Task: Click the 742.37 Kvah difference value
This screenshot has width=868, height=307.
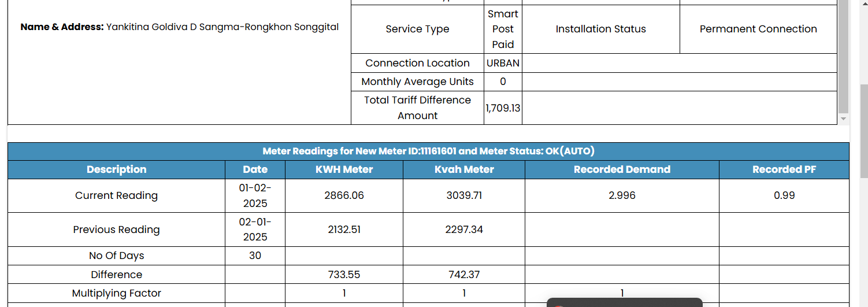Action: point(464,275)
